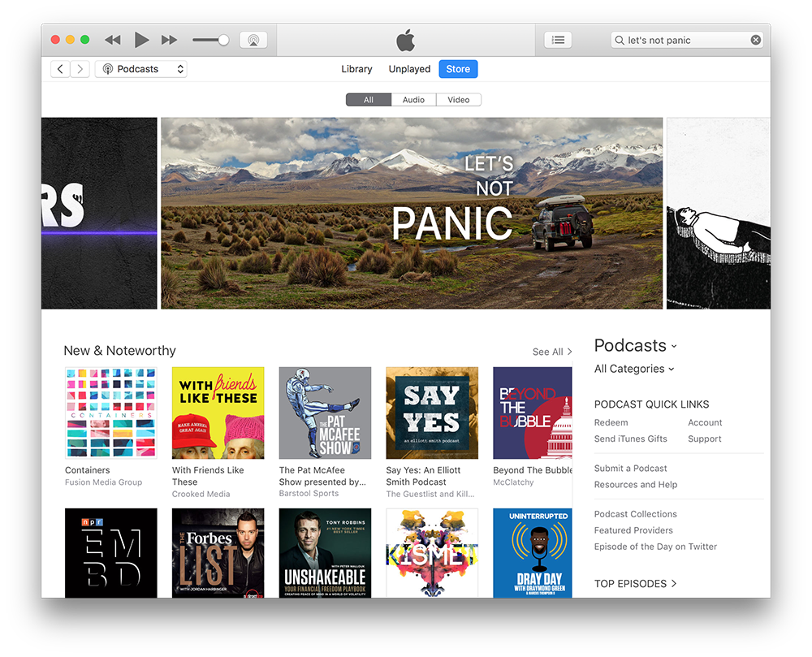Viewport: 812px width, 657px height.
Task: Open the Dray Day podcast artwork
Action: click(x=533, y=553)
